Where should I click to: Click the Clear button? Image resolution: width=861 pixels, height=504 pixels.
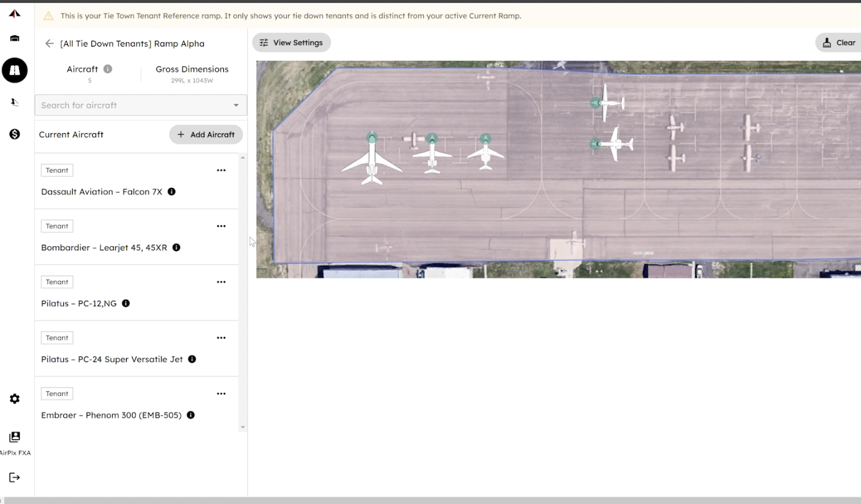[x=838, y=42]
